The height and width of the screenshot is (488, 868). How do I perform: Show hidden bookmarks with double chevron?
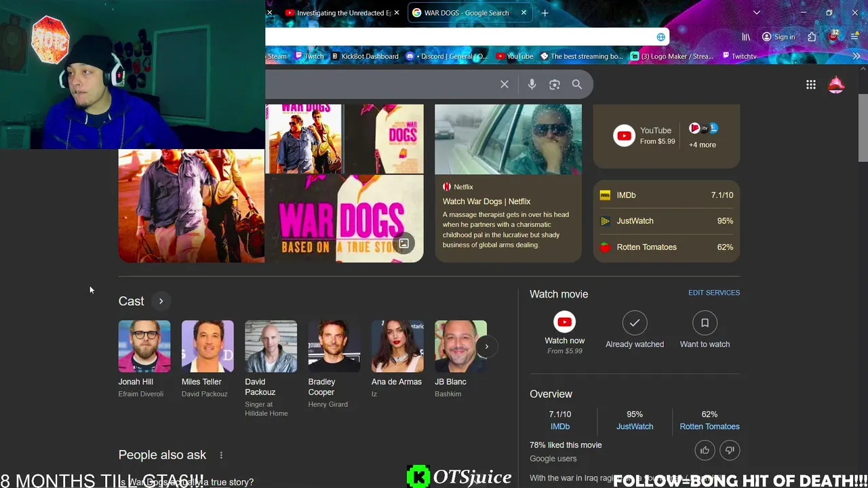pyautogui.click(x=856, y=56)
